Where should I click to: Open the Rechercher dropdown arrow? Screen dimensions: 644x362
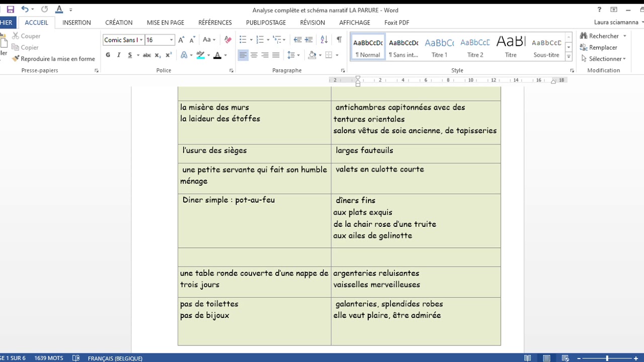click(x=625, y=36)
